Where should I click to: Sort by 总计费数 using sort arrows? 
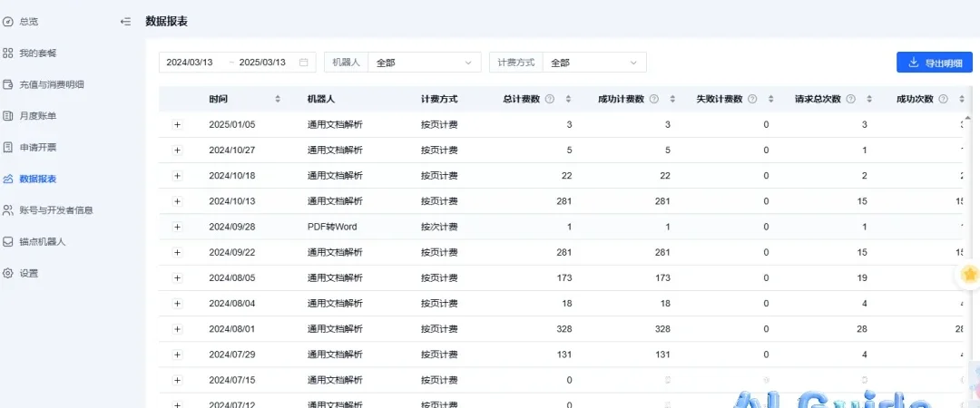tap(569, 99)
